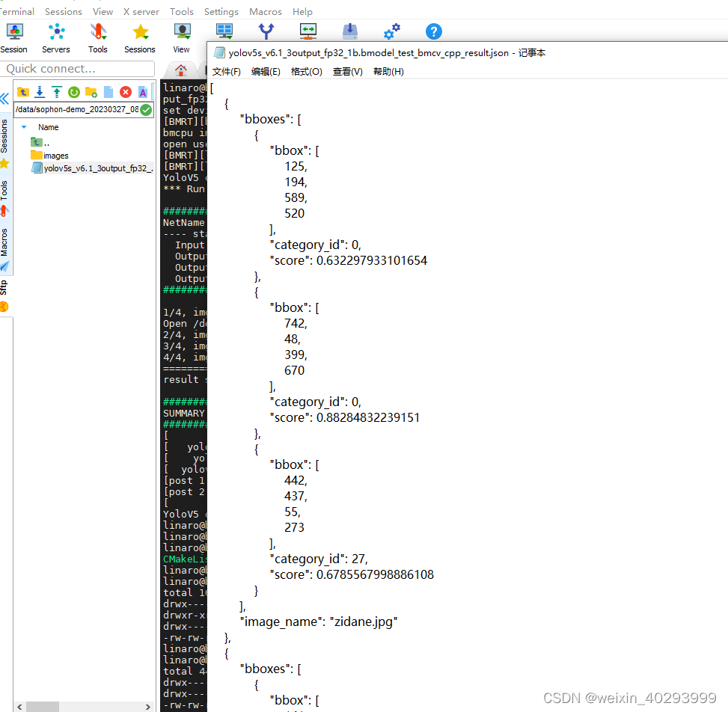Screen dimensions: 728x712
Task: Open the Tools side tab
Action: [4, 197]
